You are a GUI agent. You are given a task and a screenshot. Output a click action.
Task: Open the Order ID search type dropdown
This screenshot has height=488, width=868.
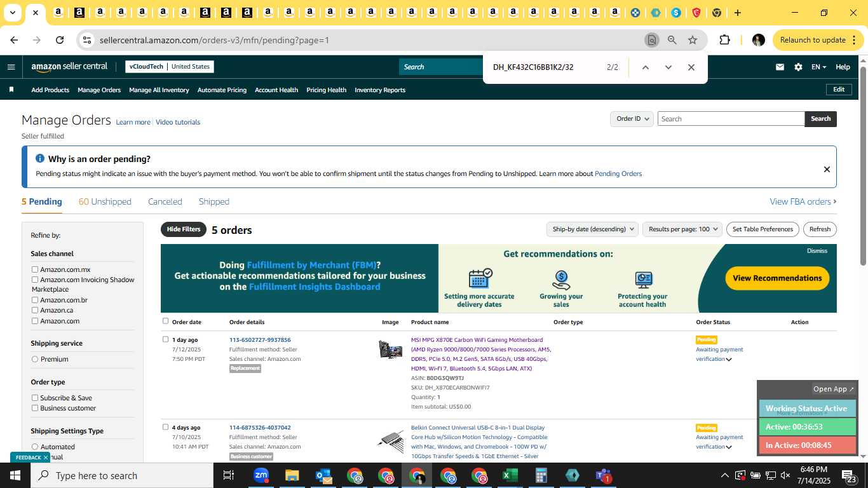click(632, 119)
